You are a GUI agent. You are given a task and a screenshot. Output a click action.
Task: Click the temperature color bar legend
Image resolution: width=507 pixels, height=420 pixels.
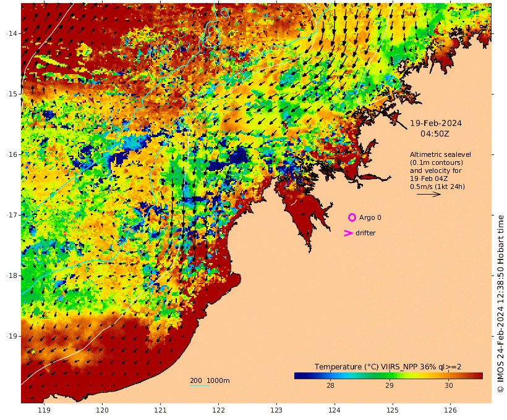388,376
